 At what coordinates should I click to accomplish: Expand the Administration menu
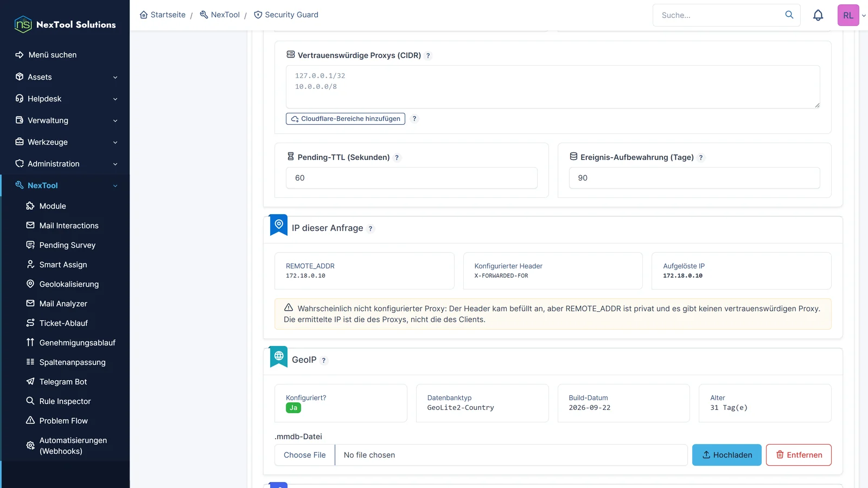pyautogui.click(x=66, y=164)
